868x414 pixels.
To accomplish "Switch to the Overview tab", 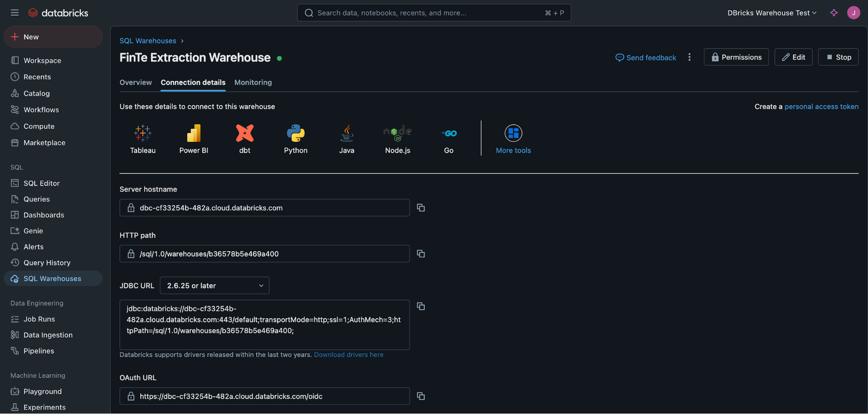I will (x=135, y=82).
